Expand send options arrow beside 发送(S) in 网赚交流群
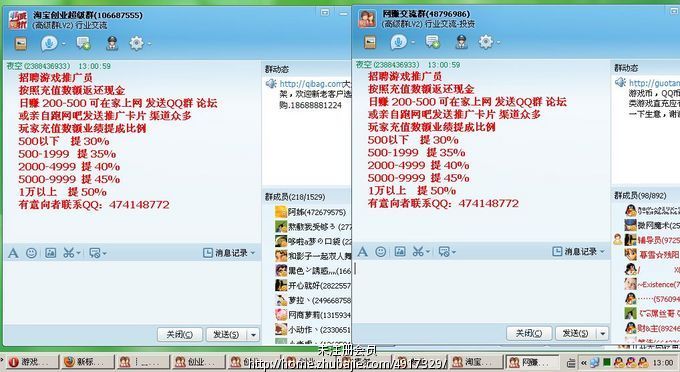Screen dimensions: 680x372 [x=603, y=333]
